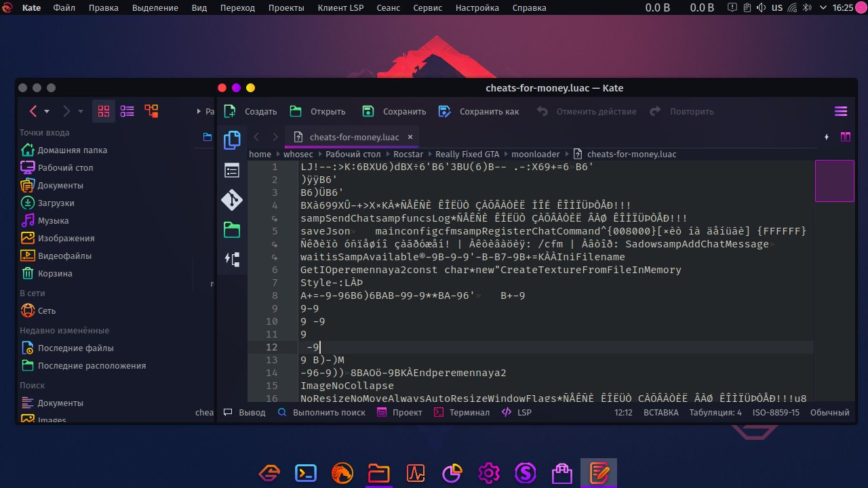The image size is (868, 488).
Task: Click the document minimap scrollbar
Action: (x=834, y=181)
